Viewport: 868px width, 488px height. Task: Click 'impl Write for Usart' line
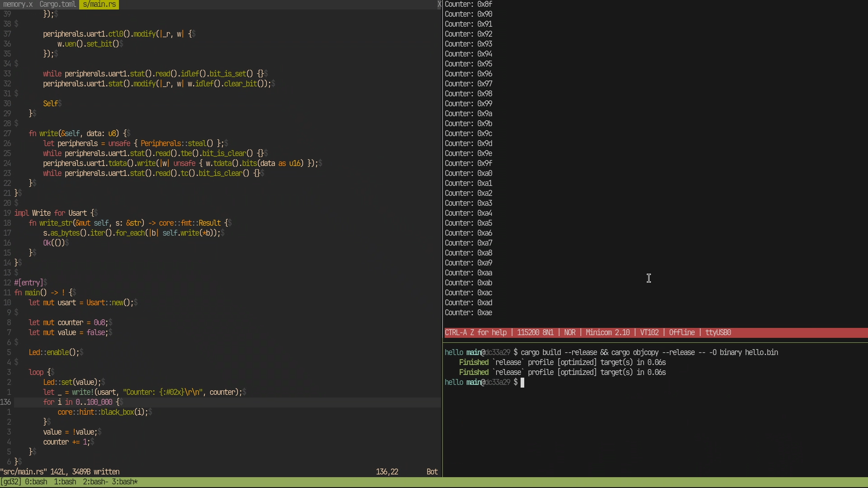54,213
